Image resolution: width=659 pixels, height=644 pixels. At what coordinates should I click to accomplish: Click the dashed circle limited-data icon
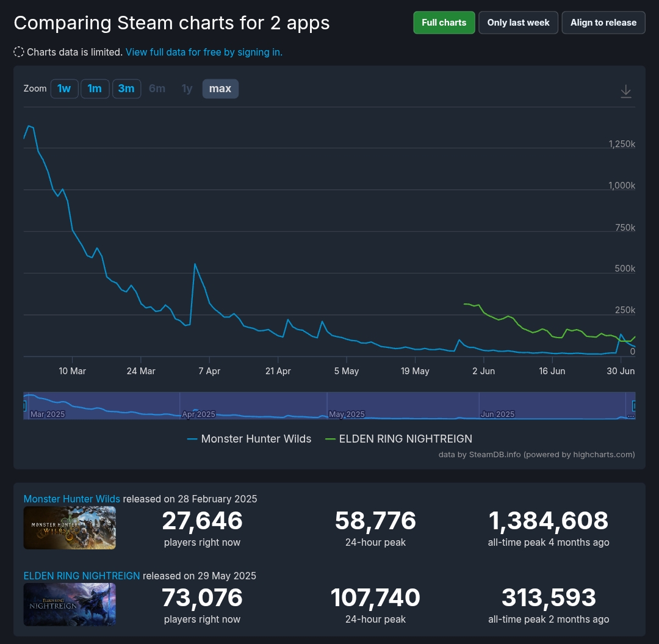pyautogui.click(x=19, y=52)
